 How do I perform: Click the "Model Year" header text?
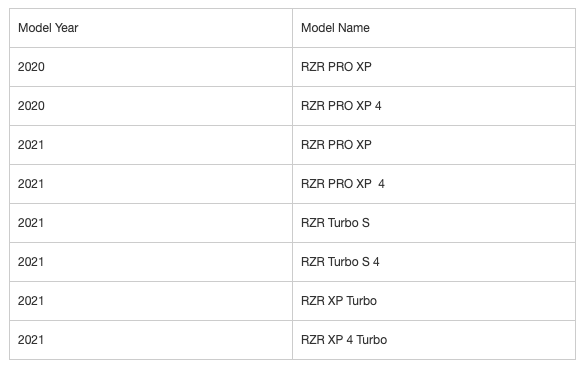coord(48,28)
